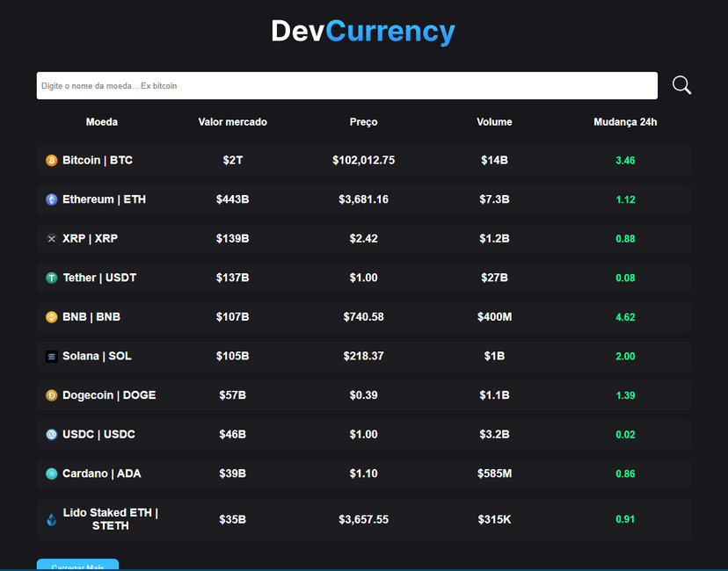Select Bitcoin market value $2T

pyautogui.click(x=233, y=160)
